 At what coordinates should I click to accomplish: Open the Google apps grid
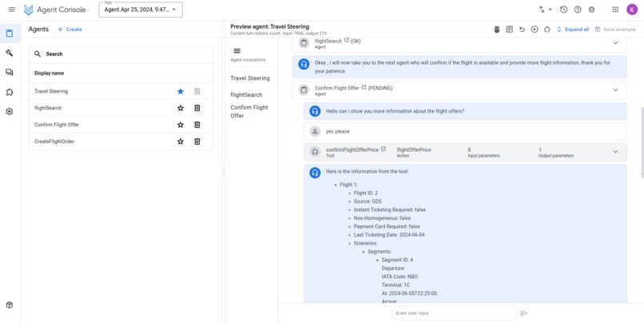coord(615,10)
